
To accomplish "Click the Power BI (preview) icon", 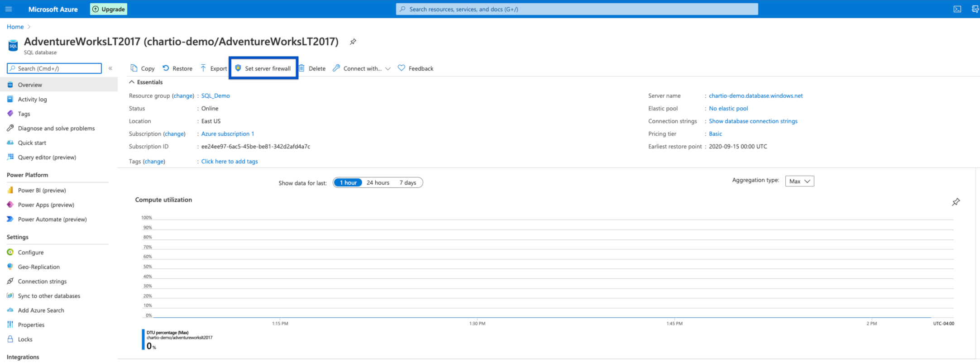I will click(x=10, y=190).
